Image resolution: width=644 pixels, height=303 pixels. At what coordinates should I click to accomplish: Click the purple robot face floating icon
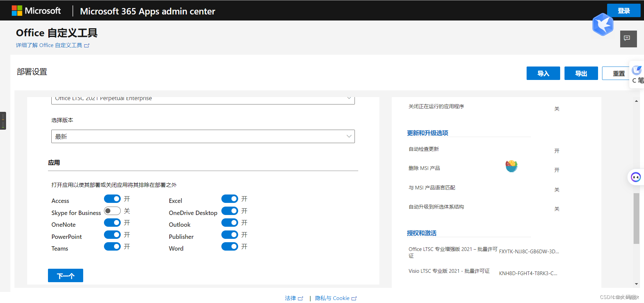636,177
